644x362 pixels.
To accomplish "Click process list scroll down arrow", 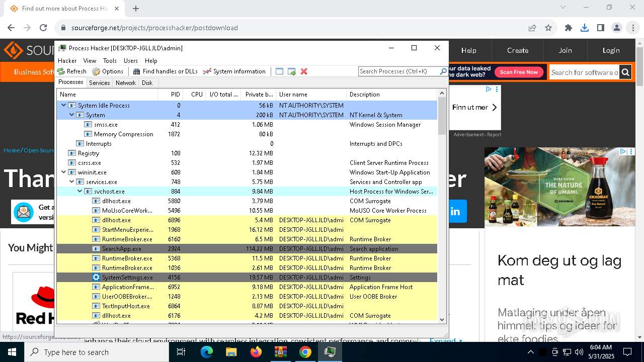I will [442, 319].
